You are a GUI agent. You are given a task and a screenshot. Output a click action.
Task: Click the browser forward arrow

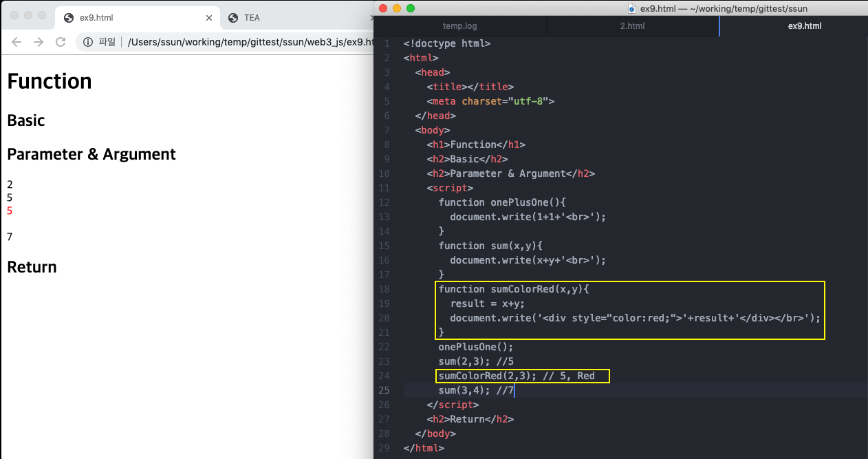click(39, 42)
